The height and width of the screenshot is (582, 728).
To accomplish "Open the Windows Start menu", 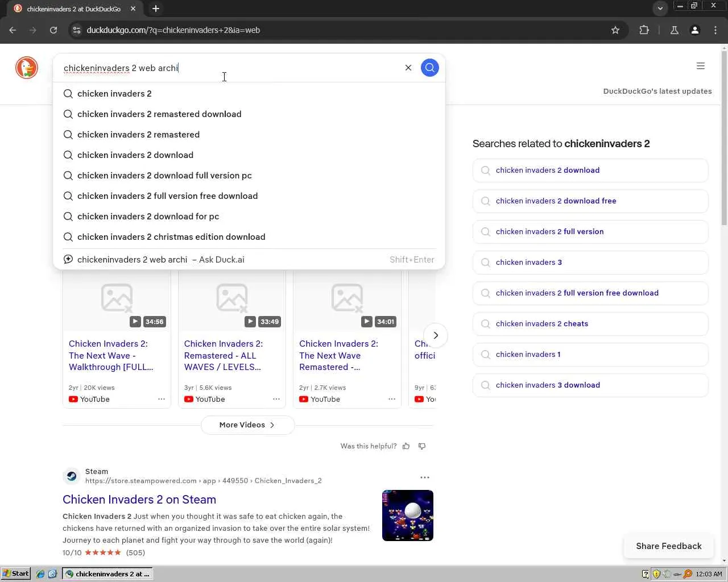I will tap(16, 574).
